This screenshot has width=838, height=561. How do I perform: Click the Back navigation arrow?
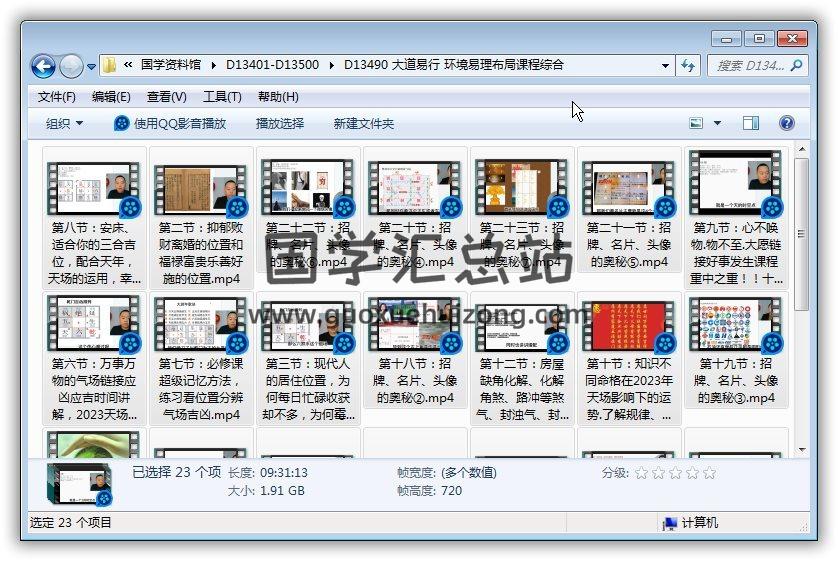point(43,66)
